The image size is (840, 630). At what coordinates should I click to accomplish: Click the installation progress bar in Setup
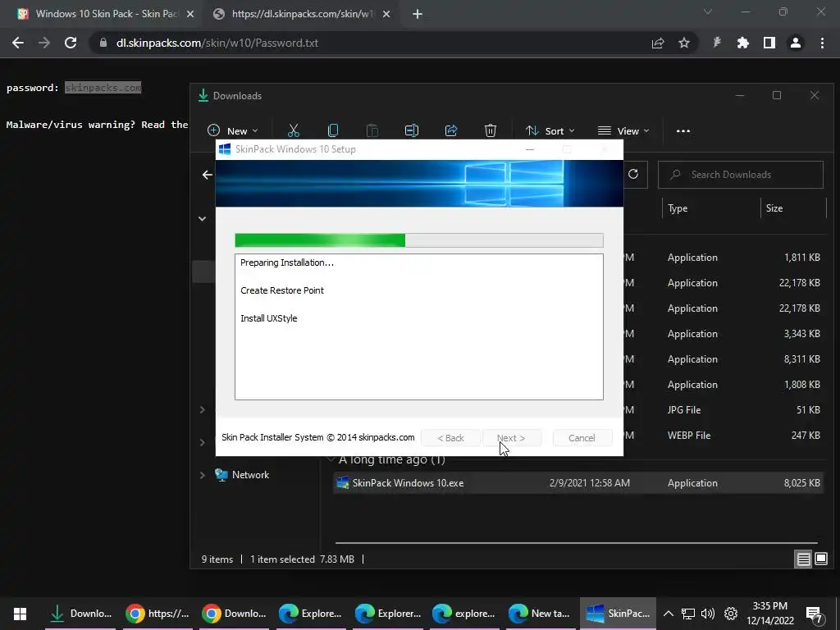click(419, 240)
